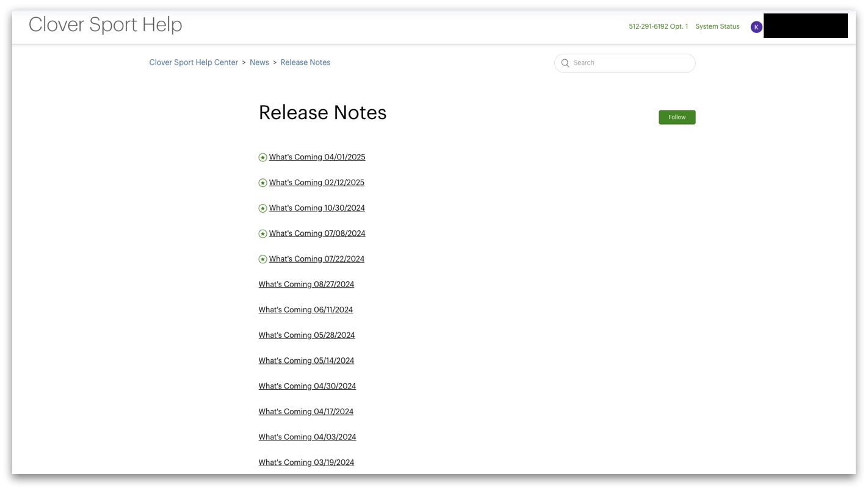This screenshot has width=868, height=490.
Task: Click the 512-291-6192 Opt. 1 phone link
Action: [658, 27]
